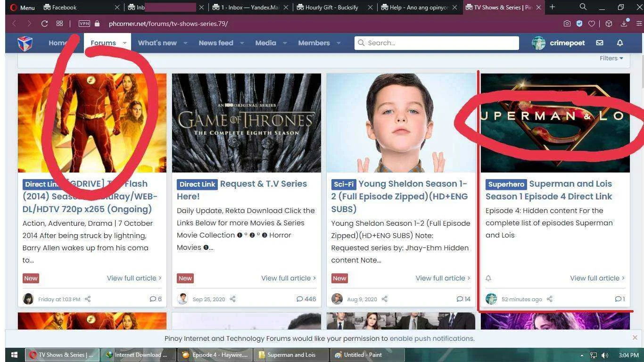Viewport: 644px width, 362px height.
Task: Expand the What's new dropdown arrow
Action: (x=185, y=43)
